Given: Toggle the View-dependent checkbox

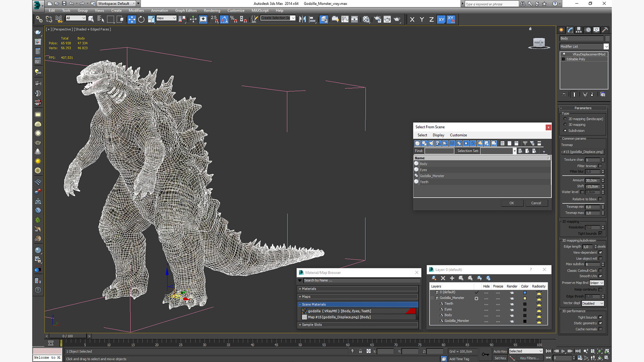Looking at the screenshot, I should (600, 253).
